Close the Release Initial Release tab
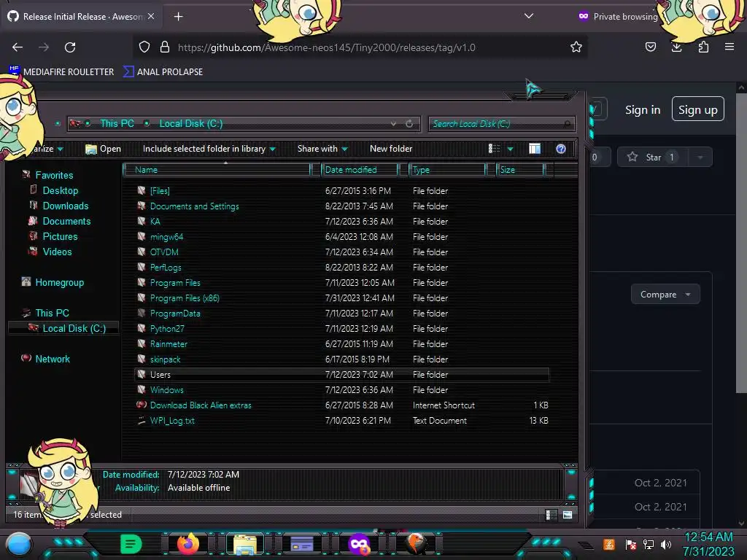Viewport: 747px width, 560px height. (x=151, y=16)
